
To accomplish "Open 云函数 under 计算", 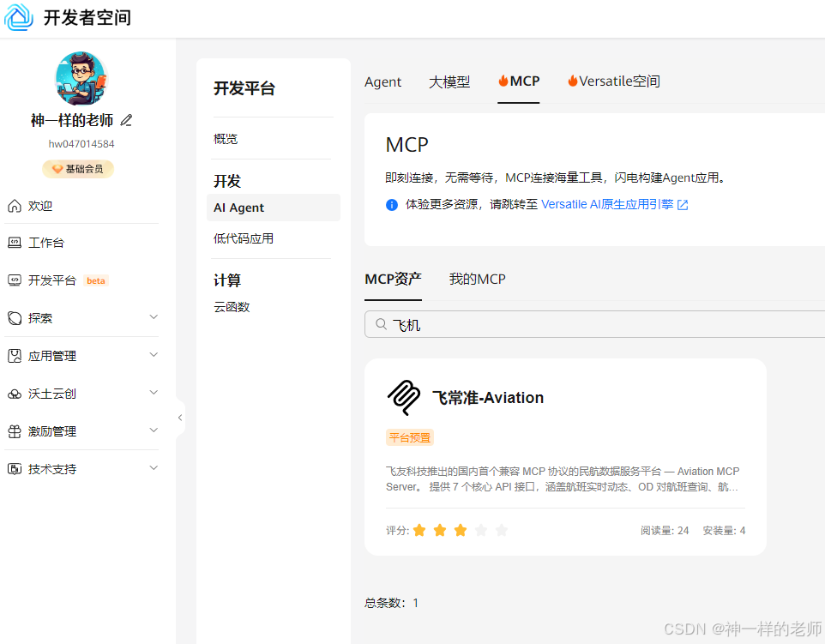I will (x=232, y=307).
